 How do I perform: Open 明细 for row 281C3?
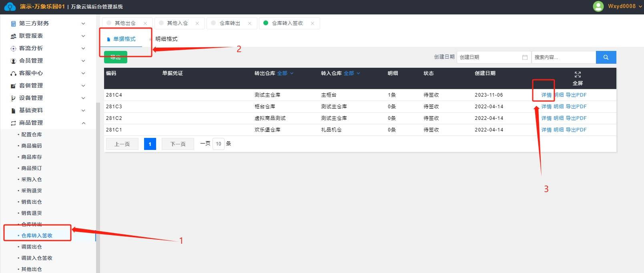click(559, 107)
